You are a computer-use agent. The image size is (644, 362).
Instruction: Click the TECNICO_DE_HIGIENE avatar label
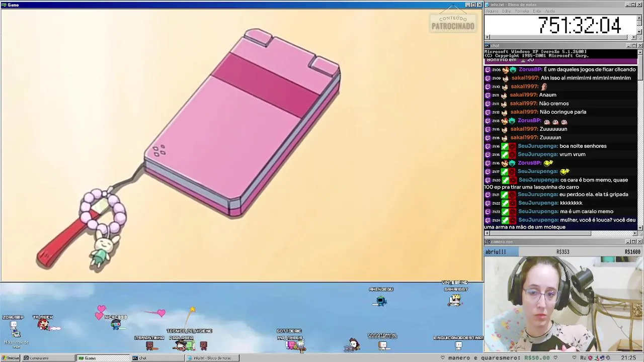pos(189,331)
